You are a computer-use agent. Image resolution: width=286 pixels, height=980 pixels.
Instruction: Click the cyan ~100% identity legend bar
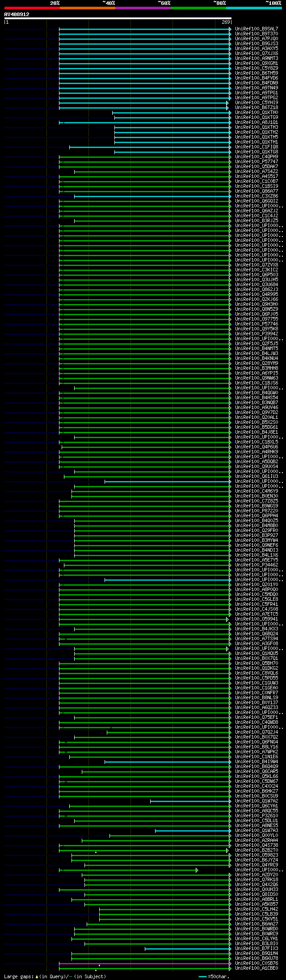click(x=254, y=8)
